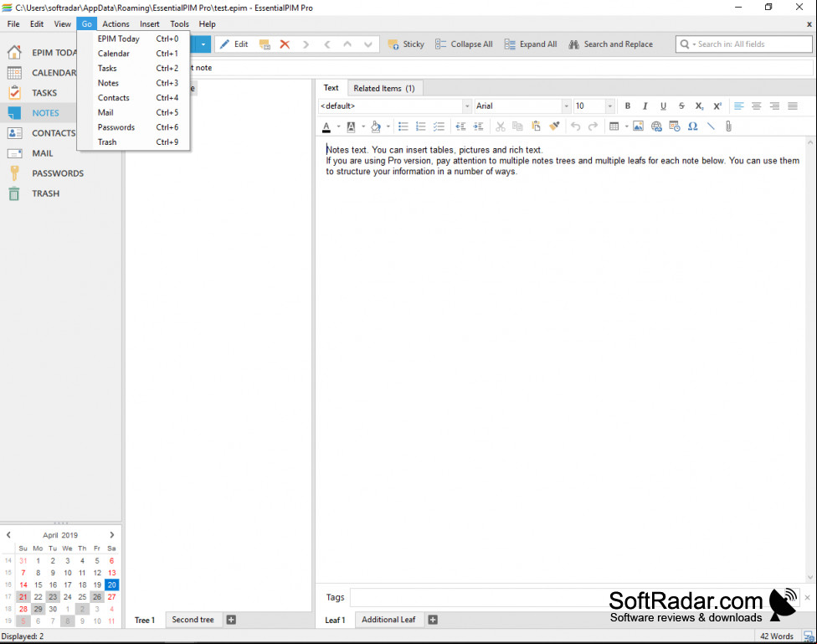Increase the paragraph indent
Viewport: 817px width, 644px height.
point(478,126)
